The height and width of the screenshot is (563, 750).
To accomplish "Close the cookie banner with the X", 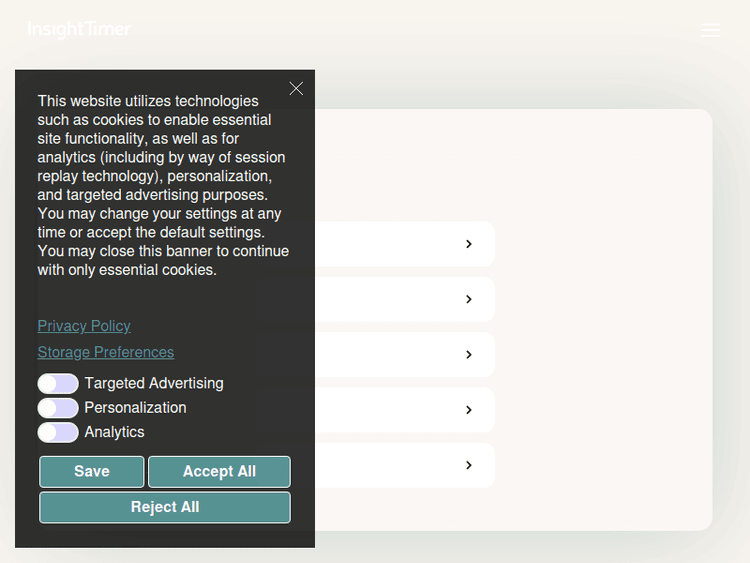I will (296, 89).
